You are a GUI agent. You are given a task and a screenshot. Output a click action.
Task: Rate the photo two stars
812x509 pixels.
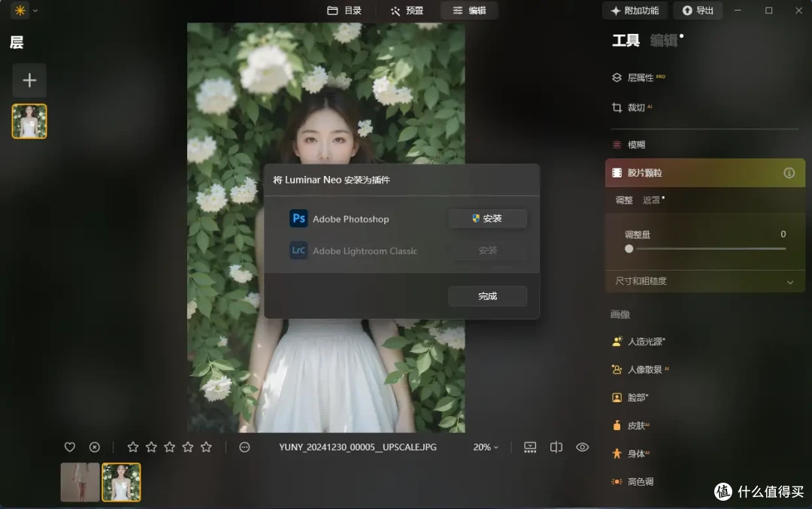pyautogui.click(x=151, y=447)
